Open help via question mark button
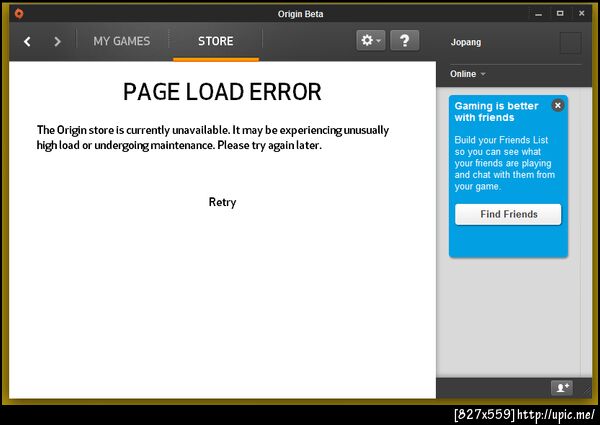This screenshot has width=600, height=425. click(404, 40)
